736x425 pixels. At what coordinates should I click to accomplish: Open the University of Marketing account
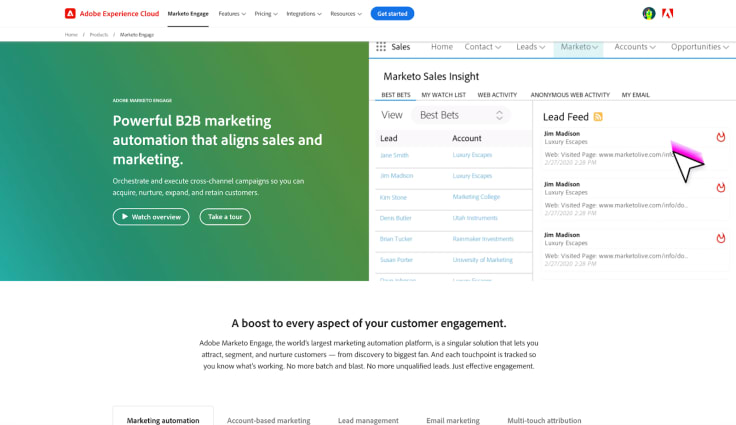(483, 260)
